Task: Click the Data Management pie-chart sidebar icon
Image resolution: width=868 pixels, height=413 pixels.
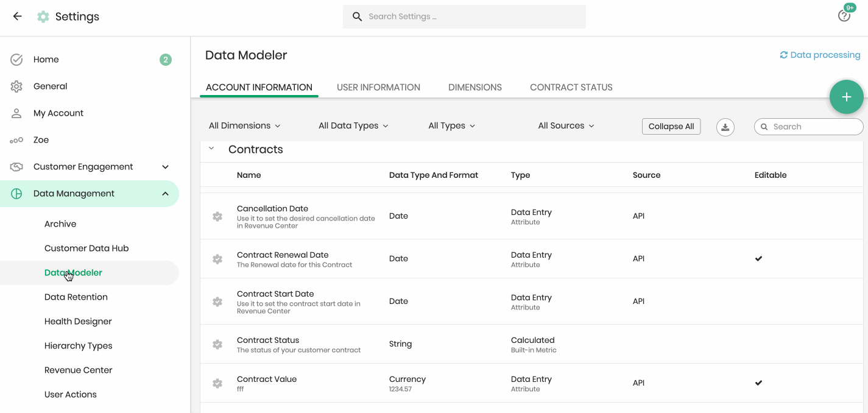Action: pos(16,193)
